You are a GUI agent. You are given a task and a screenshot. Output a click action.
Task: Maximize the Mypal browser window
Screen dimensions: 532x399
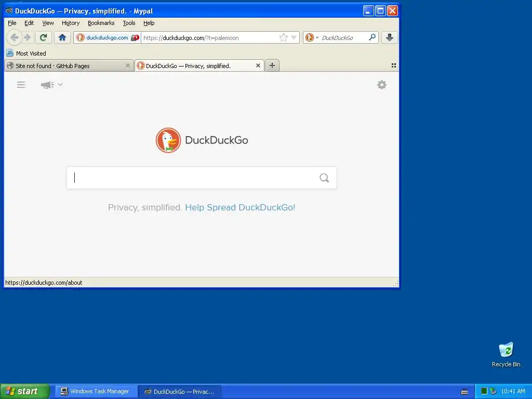(380, 10)
